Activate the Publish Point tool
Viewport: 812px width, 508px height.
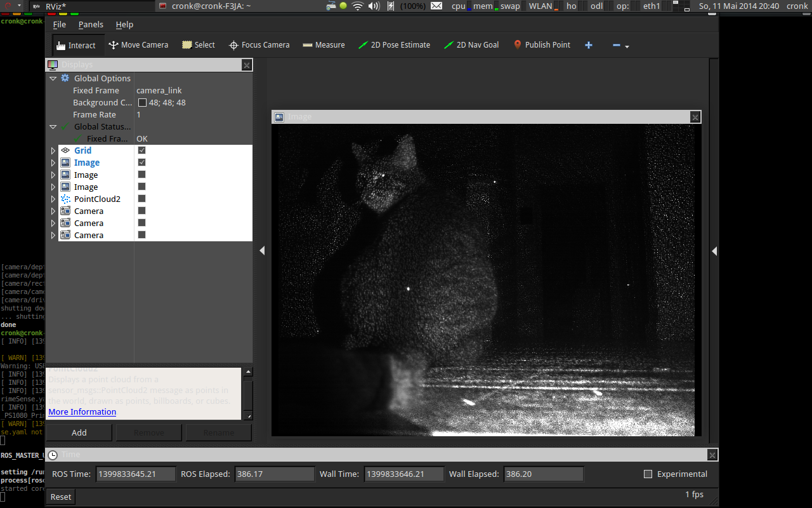click(x=542, y=45)
